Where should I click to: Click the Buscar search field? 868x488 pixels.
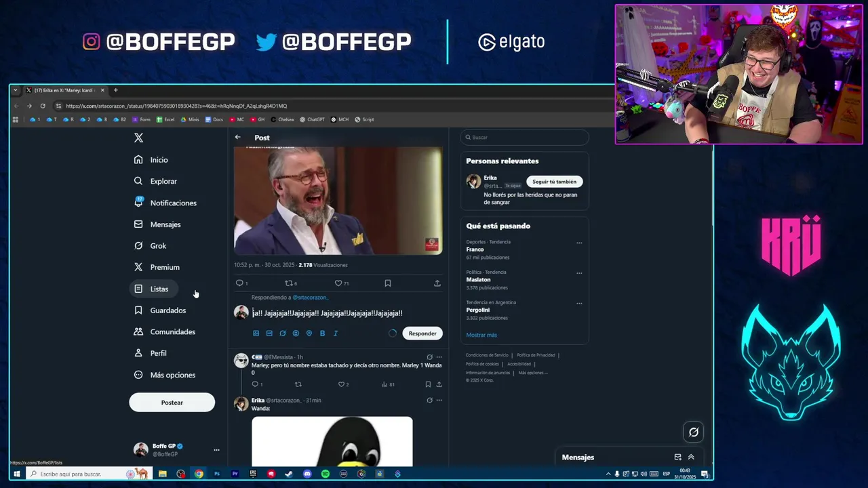(x=524, y=138)
